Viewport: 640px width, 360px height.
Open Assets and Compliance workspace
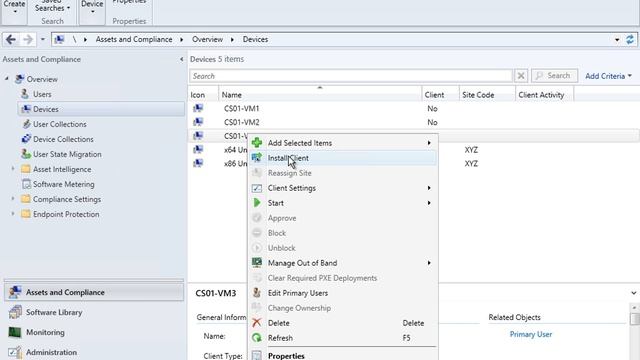coord(94,292)
